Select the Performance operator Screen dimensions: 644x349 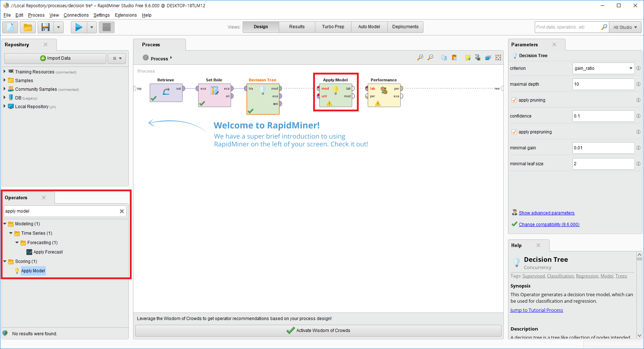384,95
